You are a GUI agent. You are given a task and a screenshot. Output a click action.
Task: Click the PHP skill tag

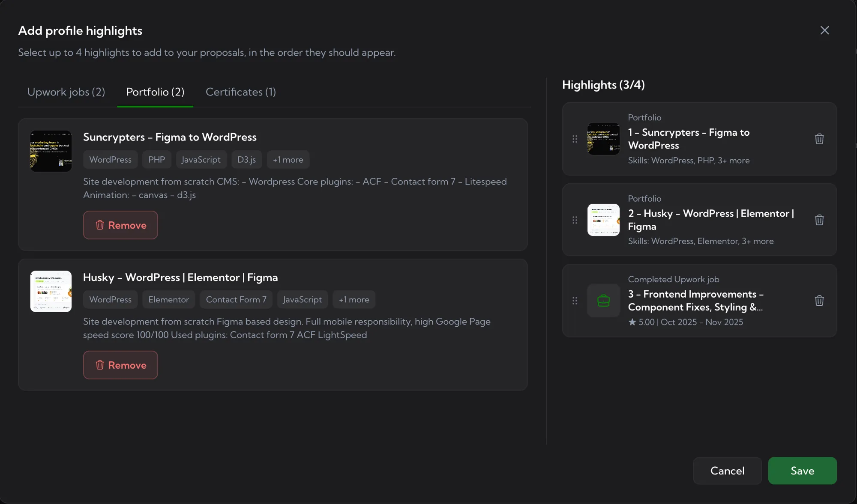(156, 159)
